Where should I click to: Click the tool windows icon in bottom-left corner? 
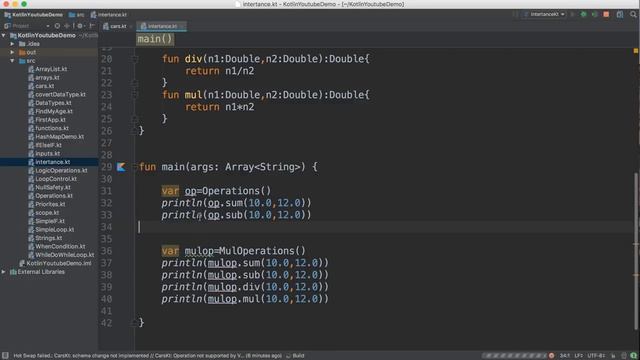(5, 356)
